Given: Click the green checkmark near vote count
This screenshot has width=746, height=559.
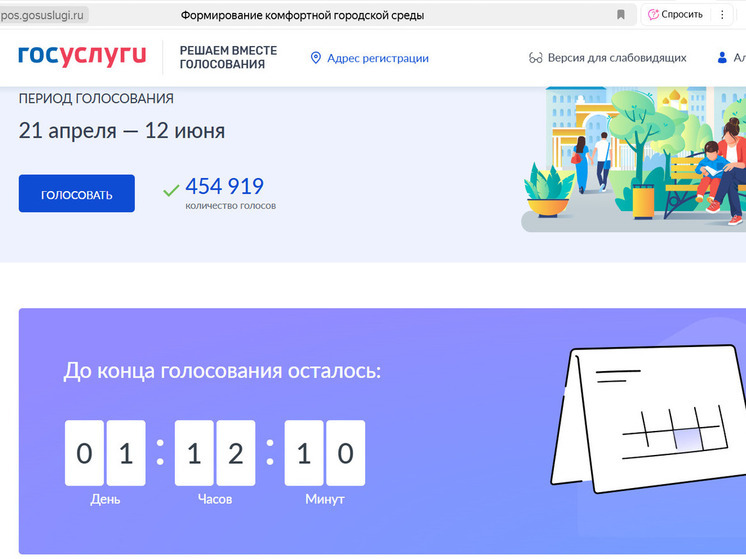Looking at the screenshot, I should (171, 190).
